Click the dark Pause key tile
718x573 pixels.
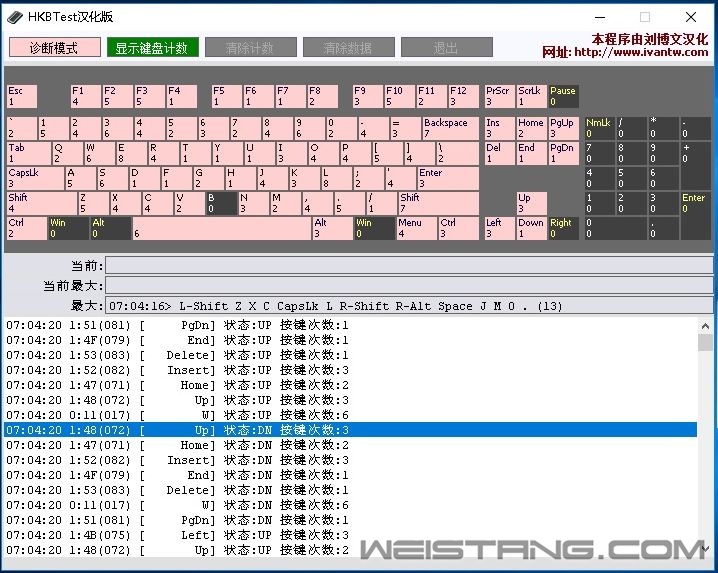coord(563,96)
